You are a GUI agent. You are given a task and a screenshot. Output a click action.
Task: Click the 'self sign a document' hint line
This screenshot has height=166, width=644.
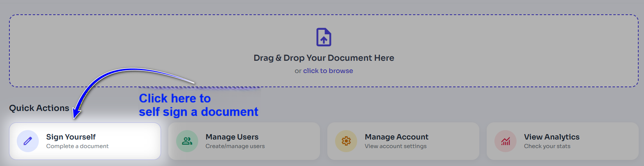pyautogui.click(x=198, y=112)
